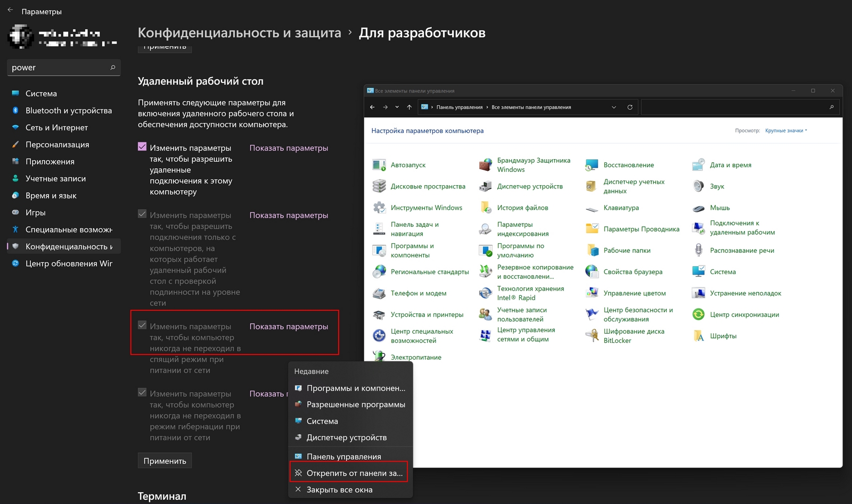Toggle checkbox allowing remote connections to this computer
The image size is (852, 504).
click(x=142, y=146)
